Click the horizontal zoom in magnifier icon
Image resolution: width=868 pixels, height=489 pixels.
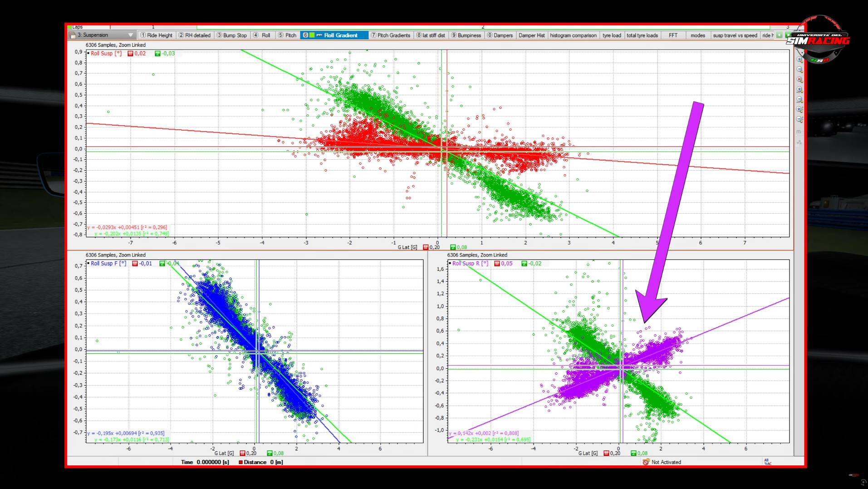click(799, 90)
